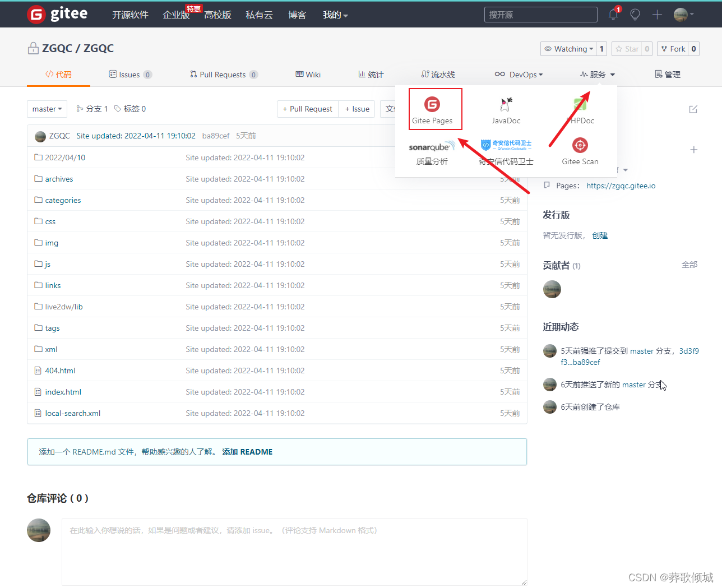
Task: View 分支 1 branches list
Action: click(92, 109)
